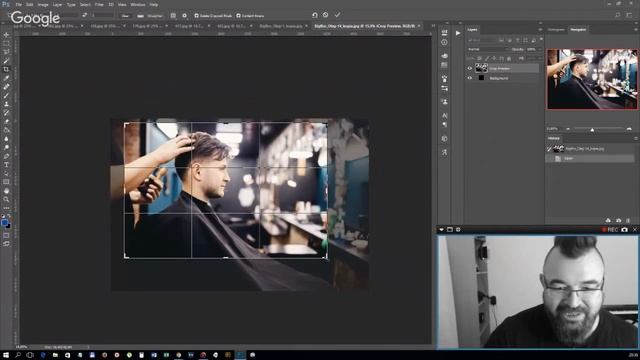Toggle Delete Cropped Pixels checkbox

[x=196, y=16]
